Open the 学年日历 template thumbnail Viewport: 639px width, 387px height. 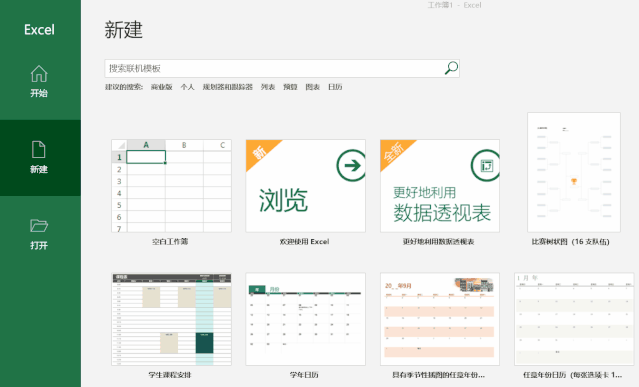pos(306,319)
